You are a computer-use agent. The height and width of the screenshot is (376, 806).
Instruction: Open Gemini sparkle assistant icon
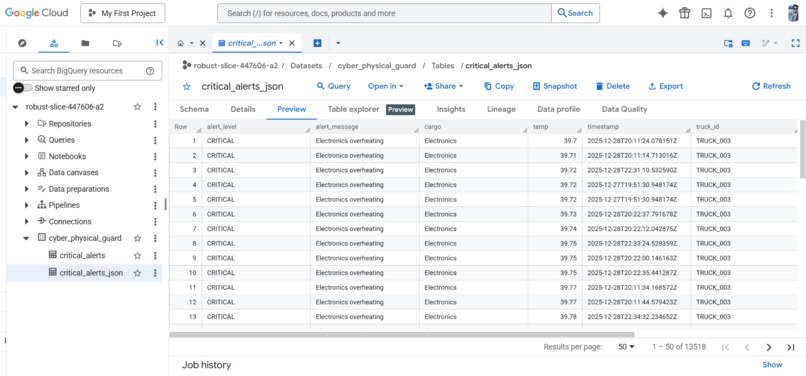pos(663,13)
